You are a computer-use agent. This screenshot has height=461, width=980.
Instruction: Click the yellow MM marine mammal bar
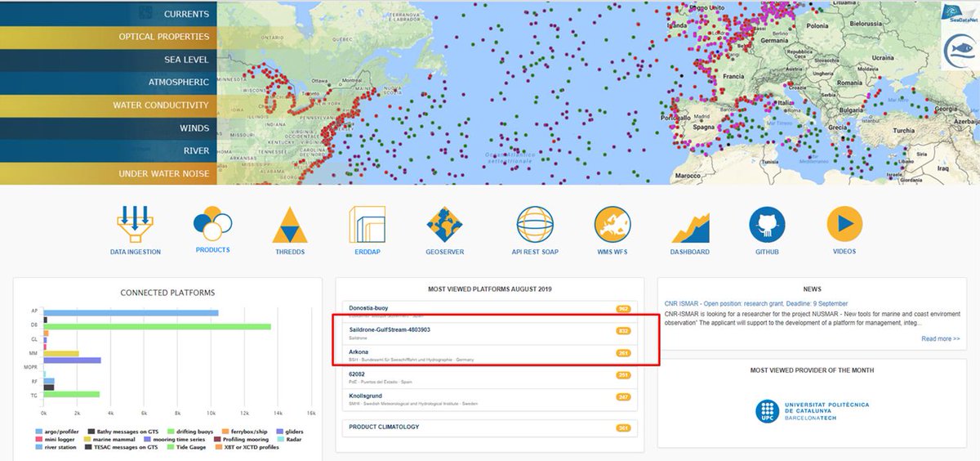[x=61, y=353]
